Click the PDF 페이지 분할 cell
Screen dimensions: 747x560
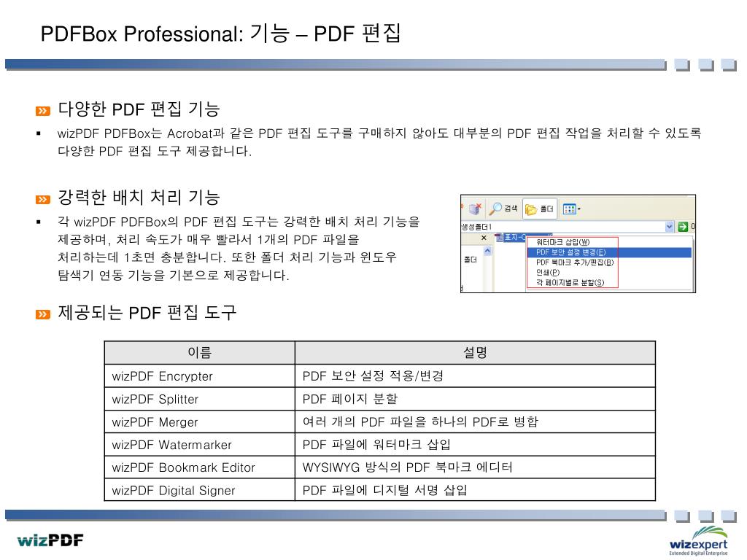pos(475,399)
